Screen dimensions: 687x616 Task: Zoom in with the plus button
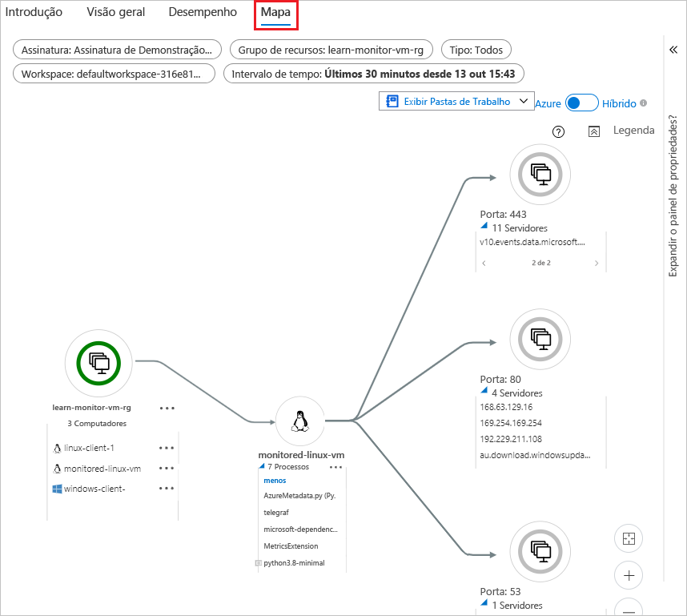coord(629,575)
